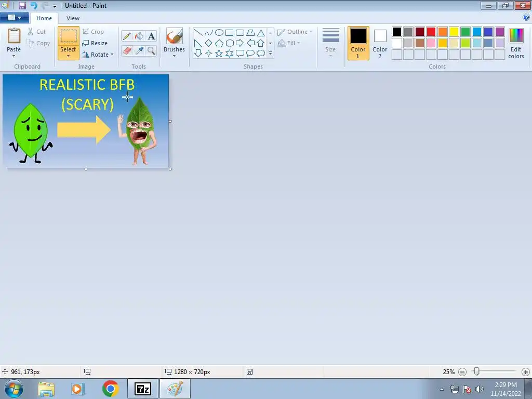The image size is (532, 399).
Task: Select the Six-point star shape
Action: click(x=230, y=54)
